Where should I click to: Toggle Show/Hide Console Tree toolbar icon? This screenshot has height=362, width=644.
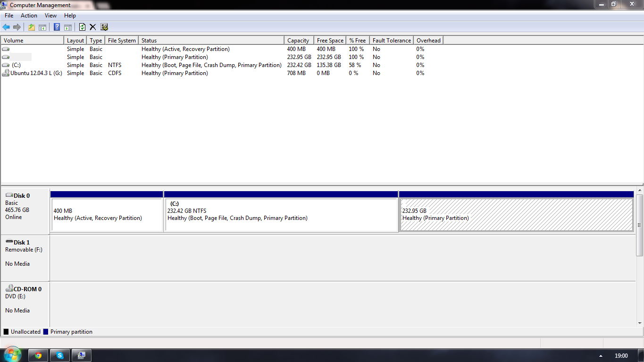tap(42, 27)
